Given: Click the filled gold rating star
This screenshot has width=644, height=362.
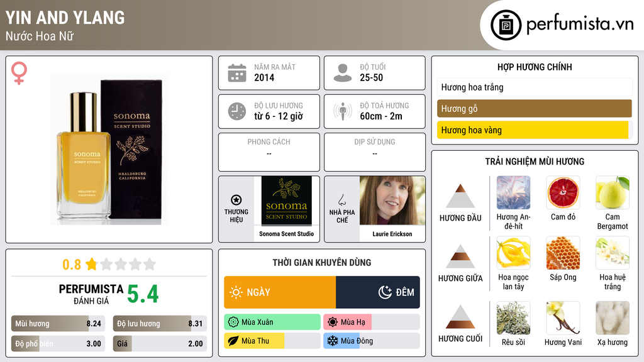Looking at the screenshot, I should pyautogui.click(x=92, y=264).
